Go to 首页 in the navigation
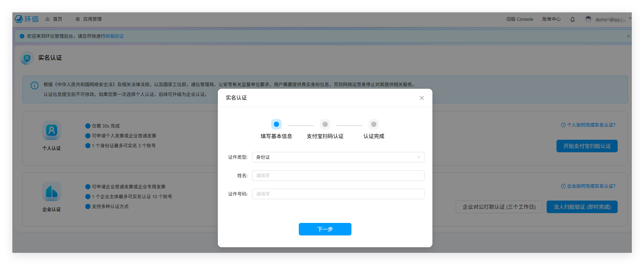Image resolution: width=644 pixels, height=265 pixels. tap(54, 19)
